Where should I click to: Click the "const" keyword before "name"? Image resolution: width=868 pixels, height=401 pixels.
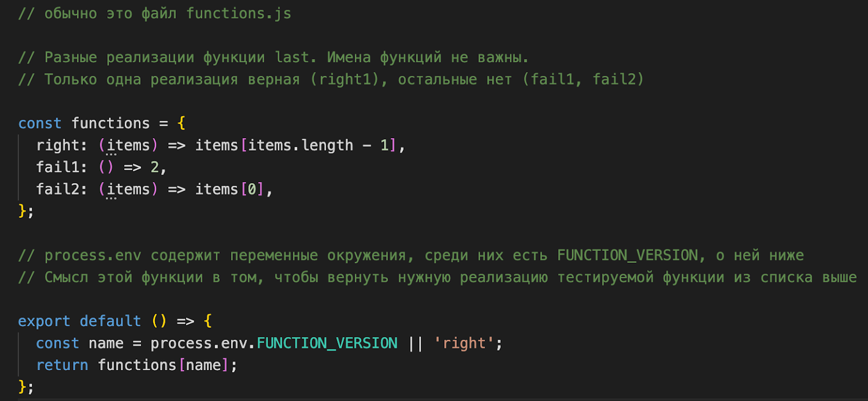(x=58, y=343)
